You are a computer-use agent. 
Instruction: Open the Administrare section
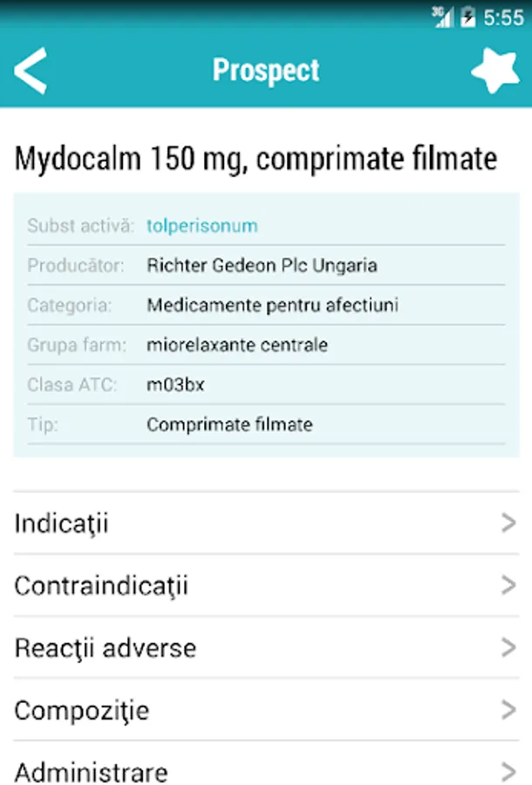pos(266,763)
